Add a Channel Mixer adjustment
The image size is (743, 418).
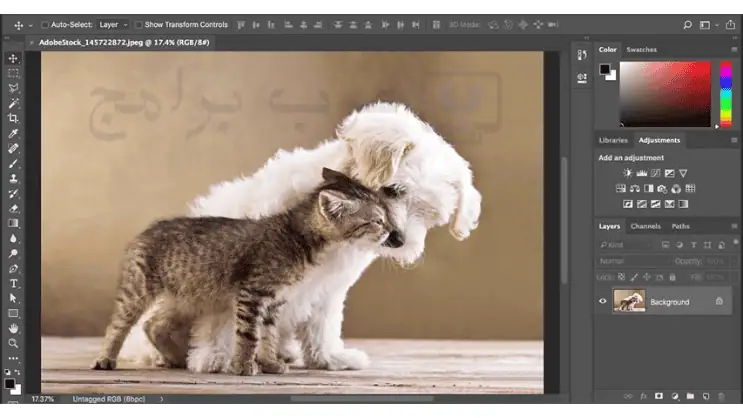point(676,189)
